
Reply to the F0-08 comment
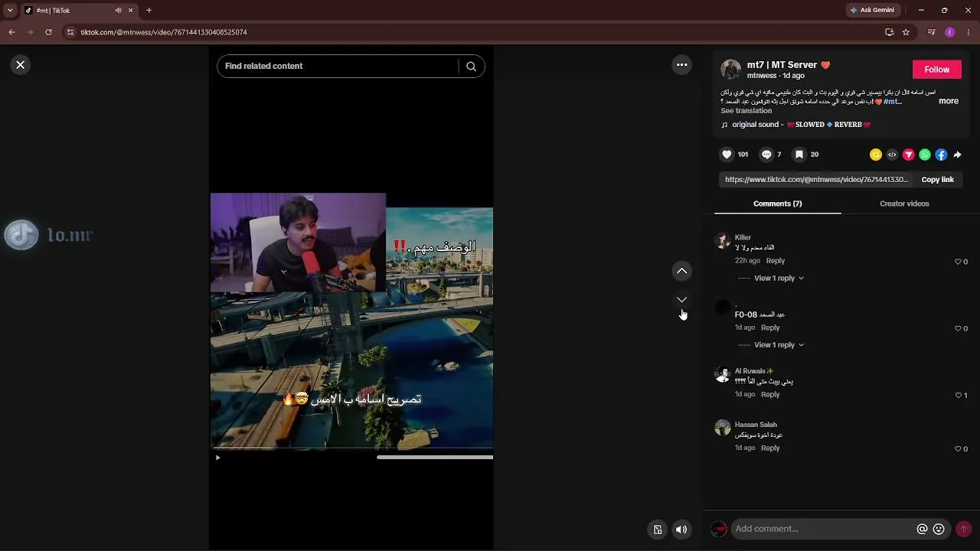point(770,328)
